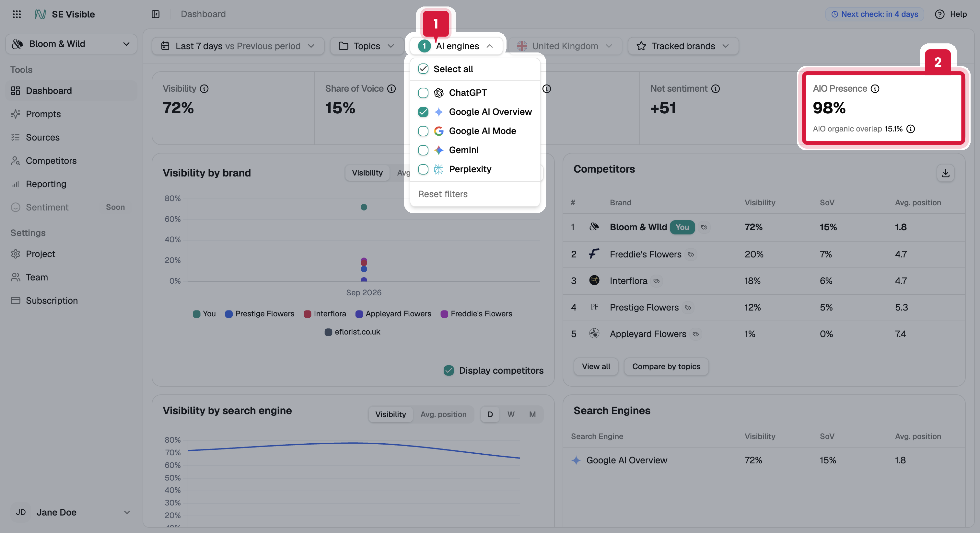Image resolution: width=980 pixels, height=533 pixels.
Task: Open Sources in sidebar
Action: point(71,137)
